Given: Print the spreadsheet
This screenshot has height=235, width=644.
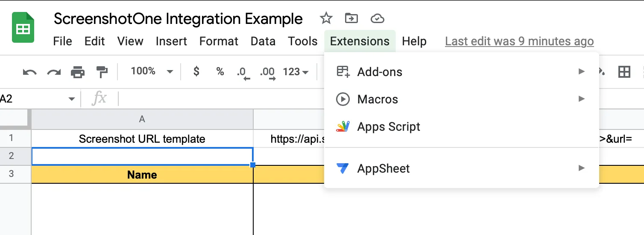Looking at the screenshot, I should [78, 72].
